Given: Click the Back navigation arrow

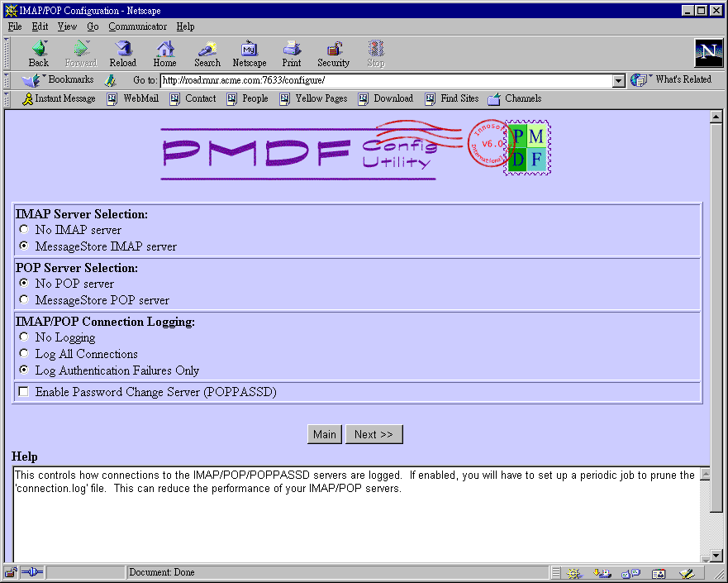Looking at the screenshot, I should [x=39, y=53].
